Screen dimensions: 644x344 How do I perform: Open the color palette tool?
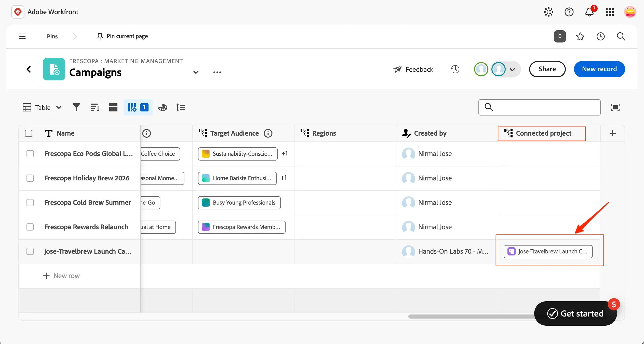163,108
